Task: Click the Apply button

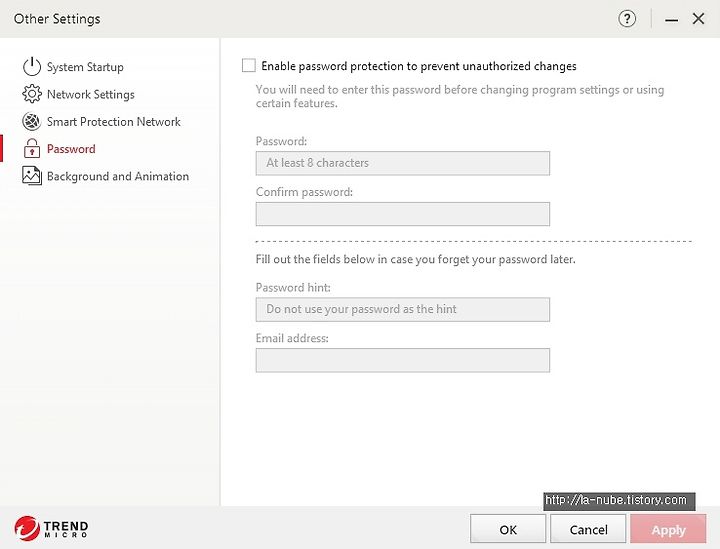Action: 668,529
